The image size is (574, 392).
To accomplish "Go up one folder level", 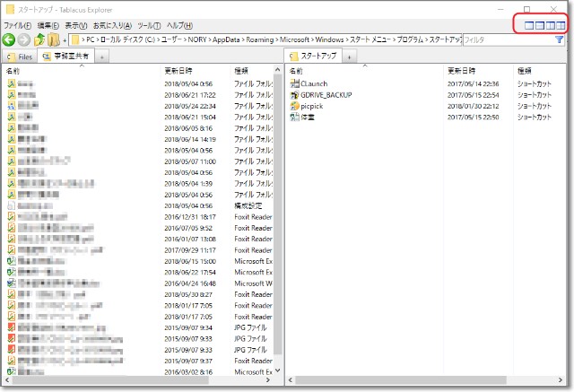I will (x=39, y=40).
